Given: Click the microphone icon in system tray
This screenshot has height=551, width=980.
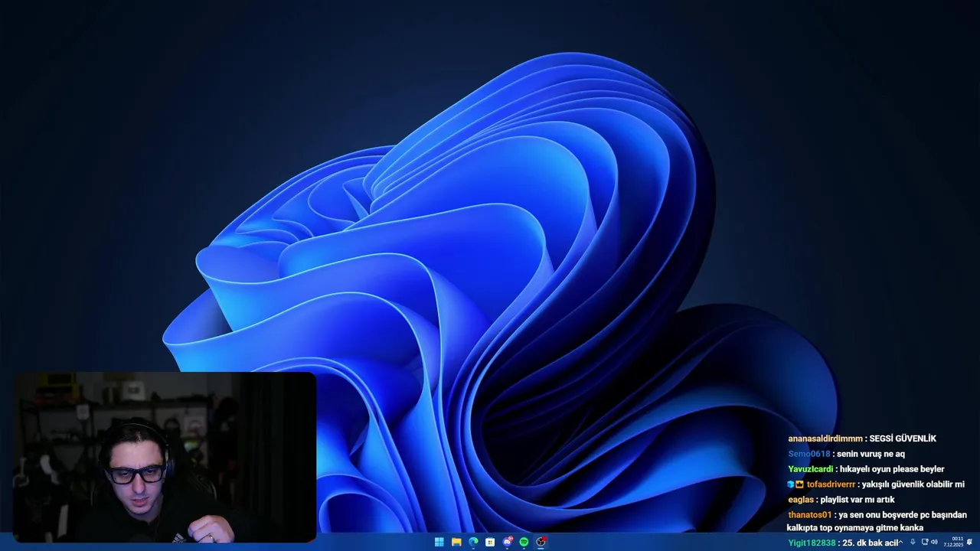Looking at the screenshot, I should click(x=913, y=542).
